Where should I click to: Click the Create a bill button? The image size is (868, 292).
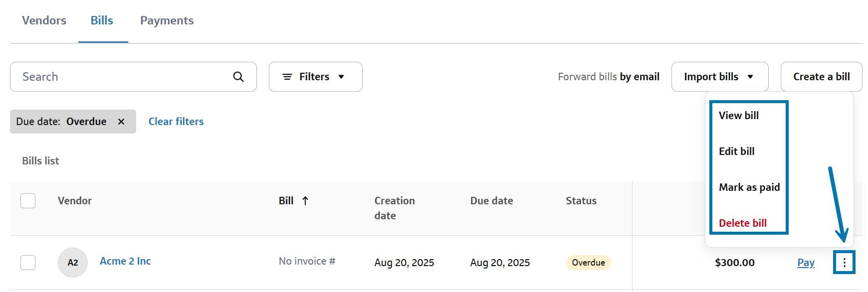point(821,77)
